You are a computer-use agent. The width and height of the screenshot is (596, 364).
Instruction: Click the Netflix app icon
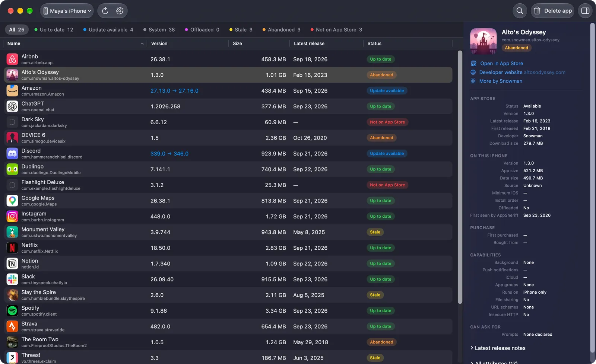tap(12, 248)
